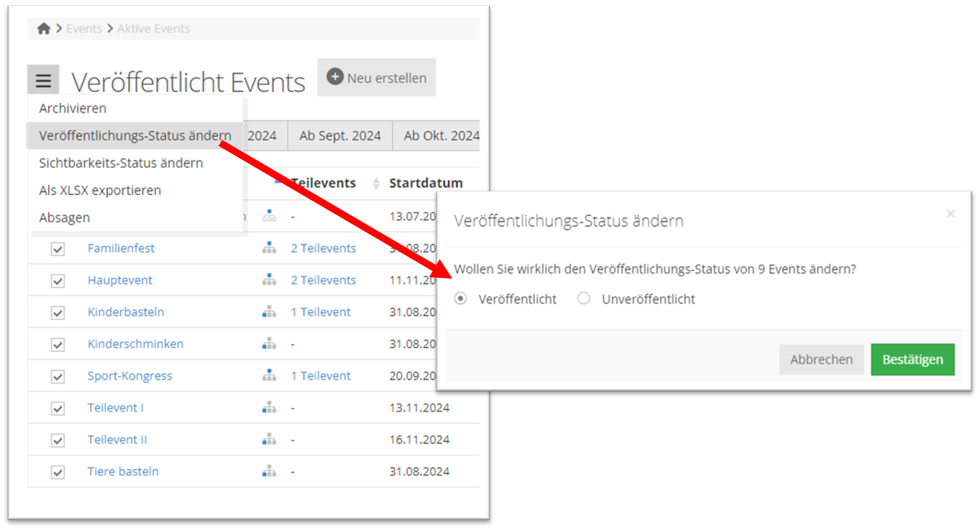Choose Sichtbarkeits-Status ändern menu entry

pyautogui.click(x=121, y=163)
